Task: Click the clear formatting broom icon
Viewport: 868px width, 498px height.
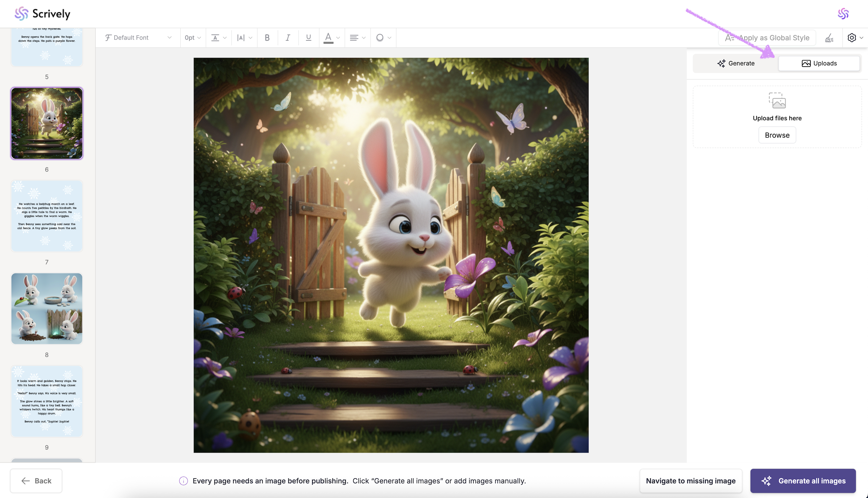Action: (x=829, y=38)
